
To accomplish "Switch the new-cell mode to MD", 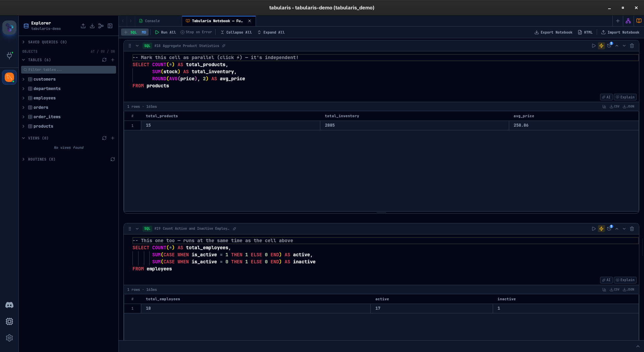I will [x=144, y=32].
